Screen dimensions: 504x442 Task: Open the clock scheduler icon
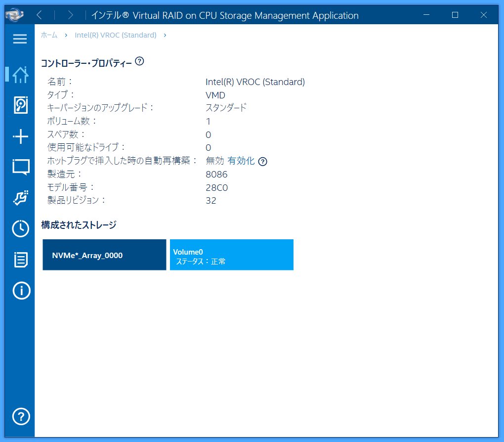(21, 228)
